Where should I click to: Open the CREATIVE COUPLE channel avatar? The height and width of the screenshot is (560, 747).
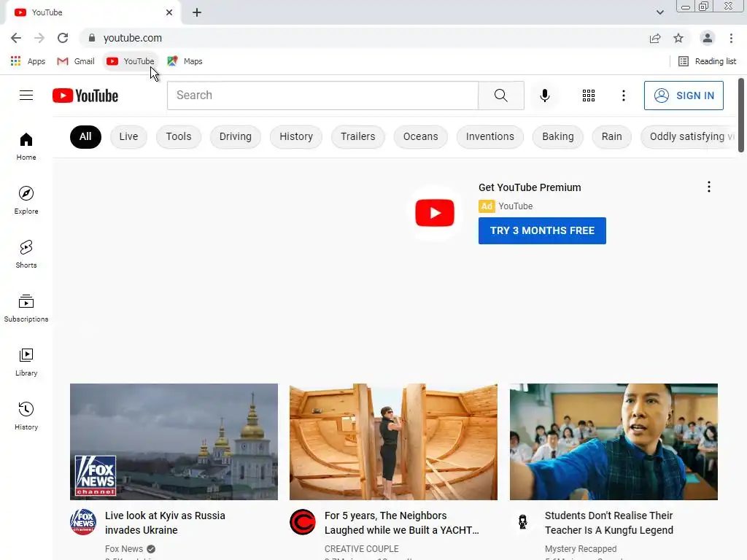(x=303, y=522)
